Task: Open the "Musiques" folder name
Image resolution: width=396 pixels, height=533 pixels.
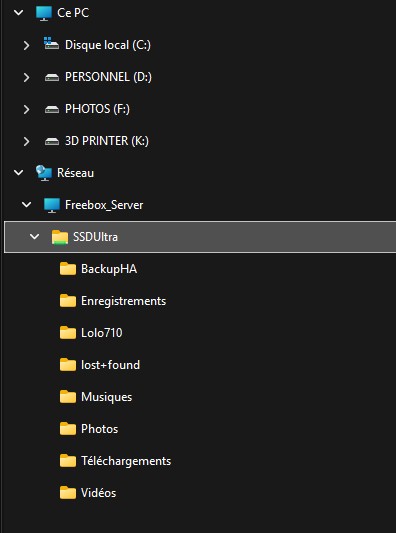Action: point(106,397)
